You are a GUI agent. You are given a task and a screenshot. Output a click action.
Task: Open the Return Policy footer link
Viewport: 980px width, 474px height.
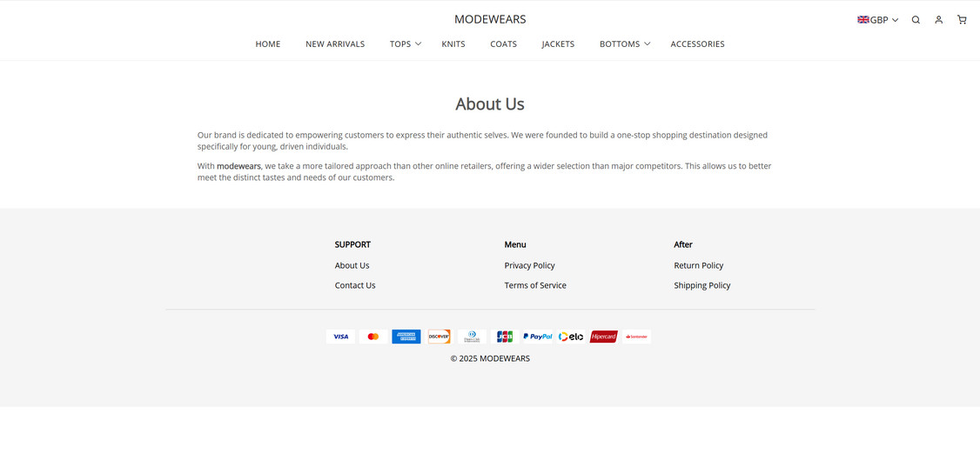(698, 265)
